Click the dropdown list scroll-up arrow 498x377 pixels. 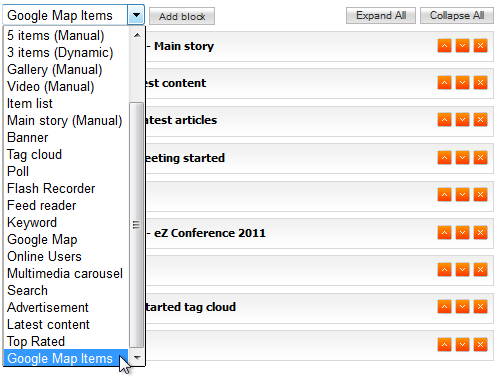[137, 35]
